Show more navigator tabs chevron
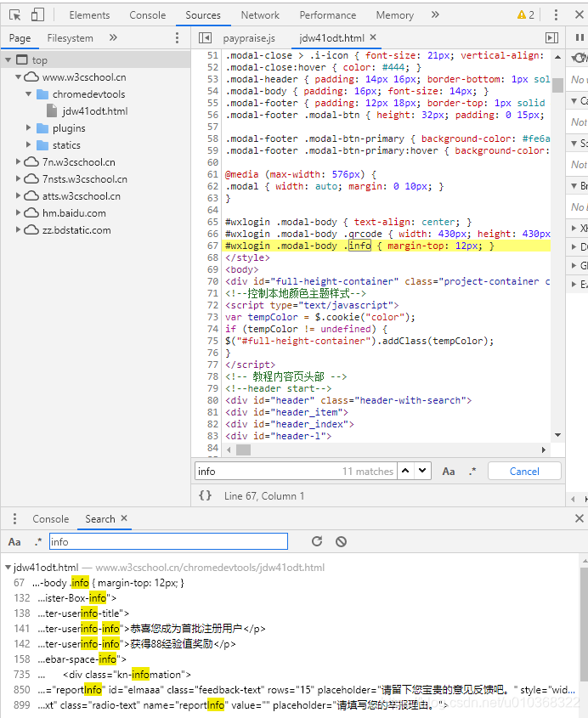This screenshot has width=588, height=718. tap(113, 38)
